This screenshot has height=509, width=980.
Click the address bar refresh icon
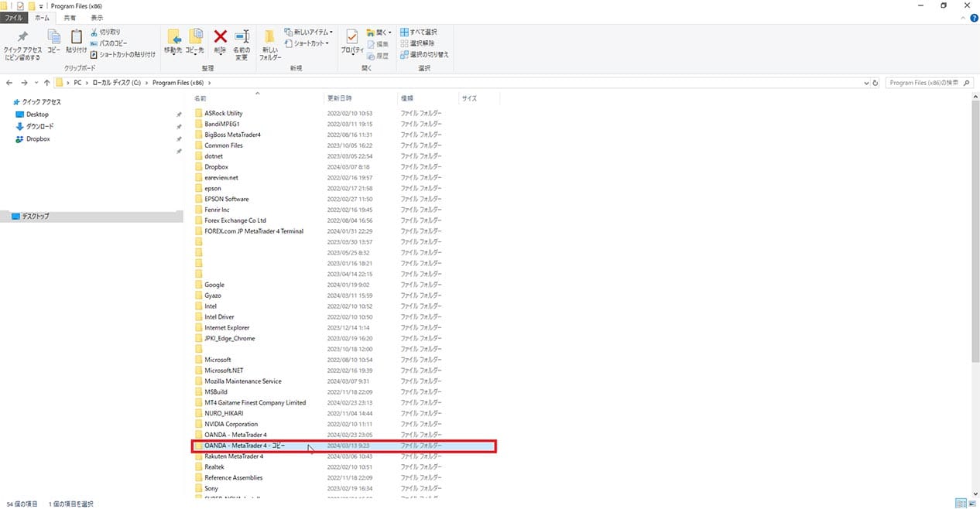pos(875,82)
